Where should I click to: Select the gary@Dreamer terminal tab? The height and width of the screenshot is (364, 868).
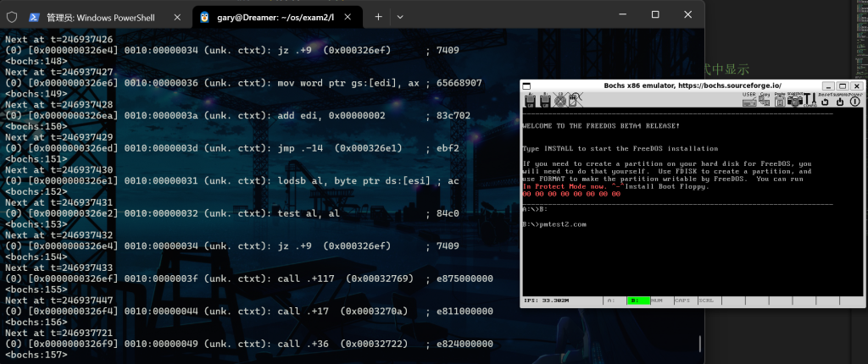271,17
